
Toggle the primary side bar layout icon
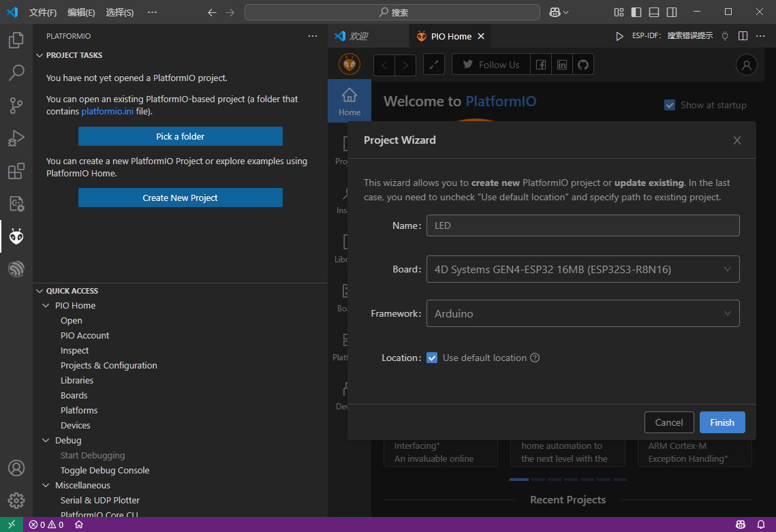pyautogui.click(x=636, y=12)
